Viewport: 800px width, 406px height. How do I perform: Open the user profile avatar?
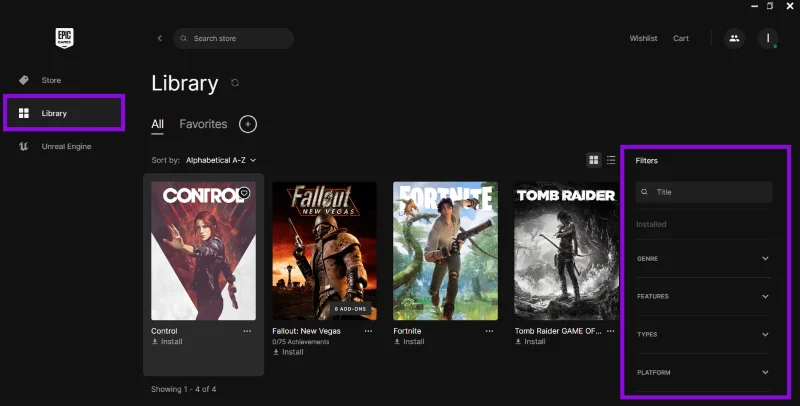767,38
